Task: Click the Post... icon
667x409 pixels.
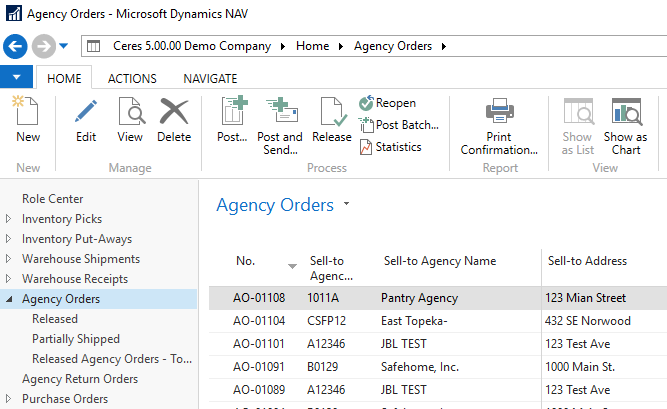Action: click(x=233, y=110)
